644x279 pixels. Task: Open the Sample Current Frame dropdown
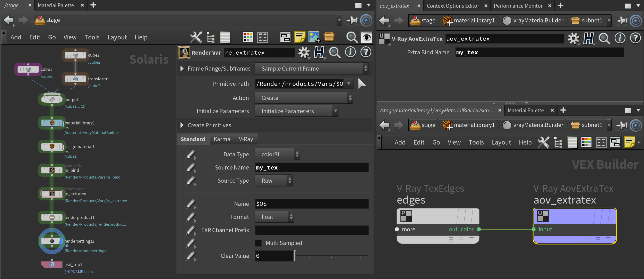pos(311,69)
